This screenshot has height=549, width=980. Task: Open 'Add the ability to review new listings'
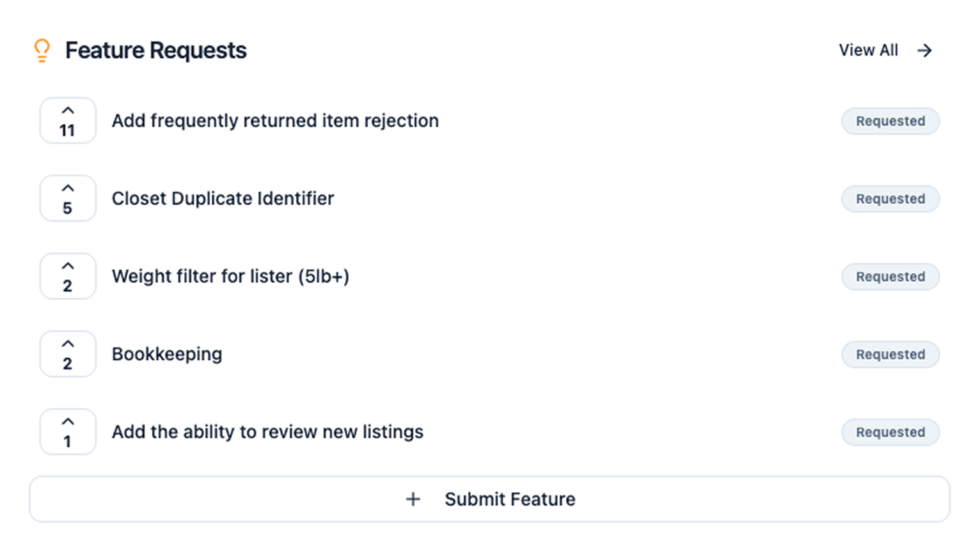[x=267, y=432]
